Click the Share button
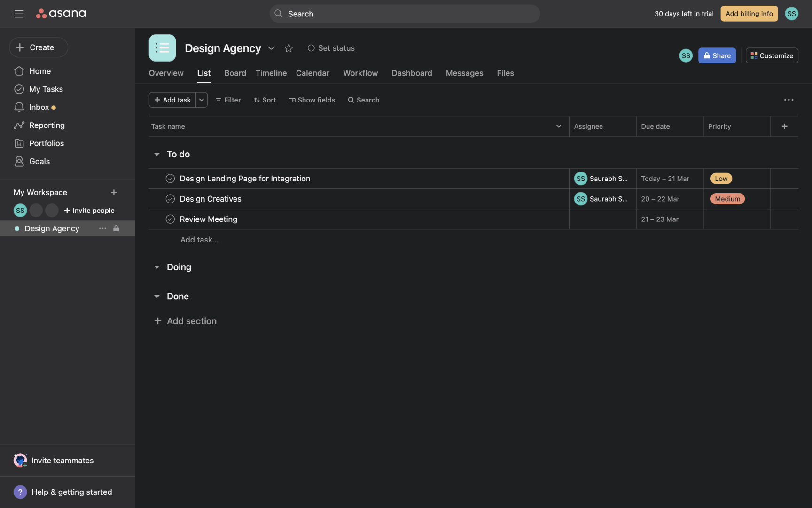 tap(717, 55)
